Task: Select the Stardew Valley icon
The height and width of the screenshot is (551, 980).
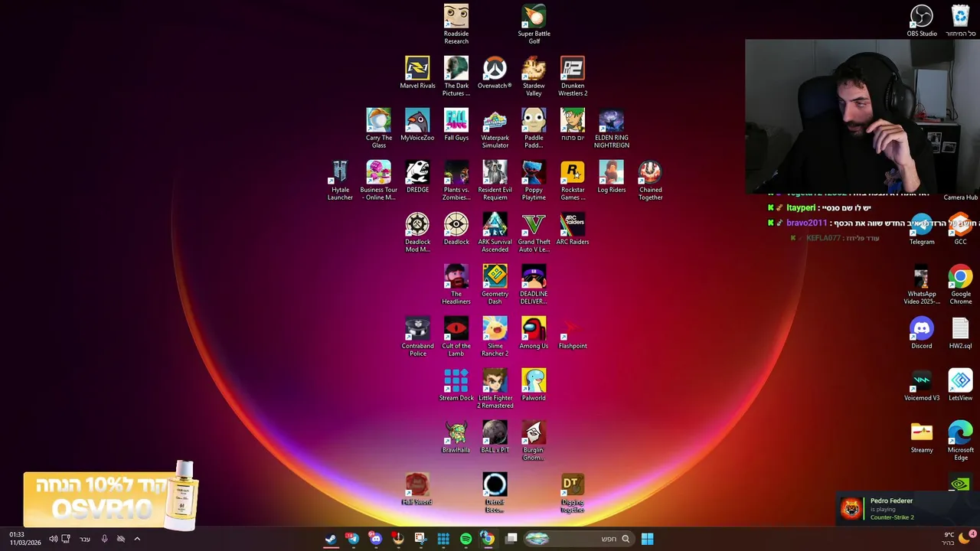Action: 534,77
